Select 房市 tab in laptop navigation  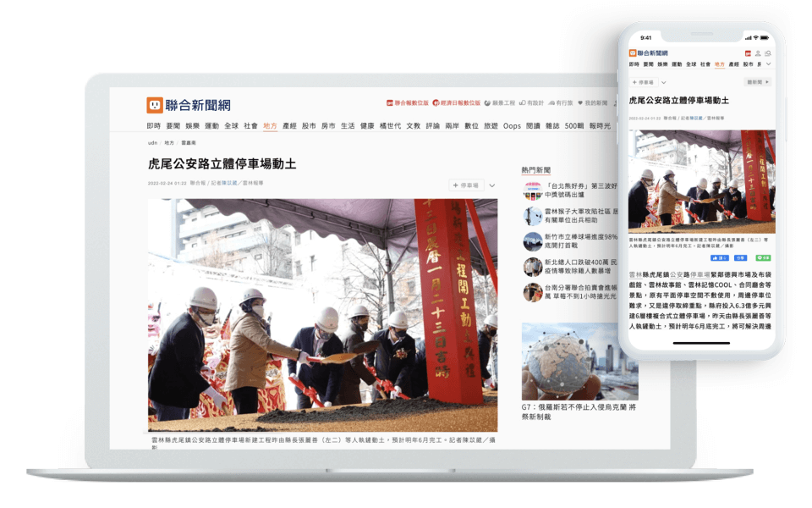point(328,126)
